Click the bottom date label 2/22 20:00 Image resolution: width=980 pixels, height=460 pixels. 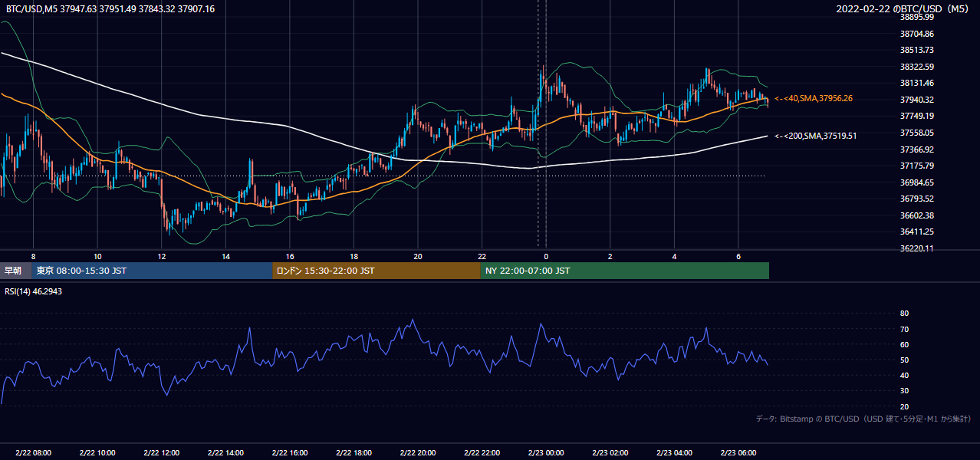point(418,453)
